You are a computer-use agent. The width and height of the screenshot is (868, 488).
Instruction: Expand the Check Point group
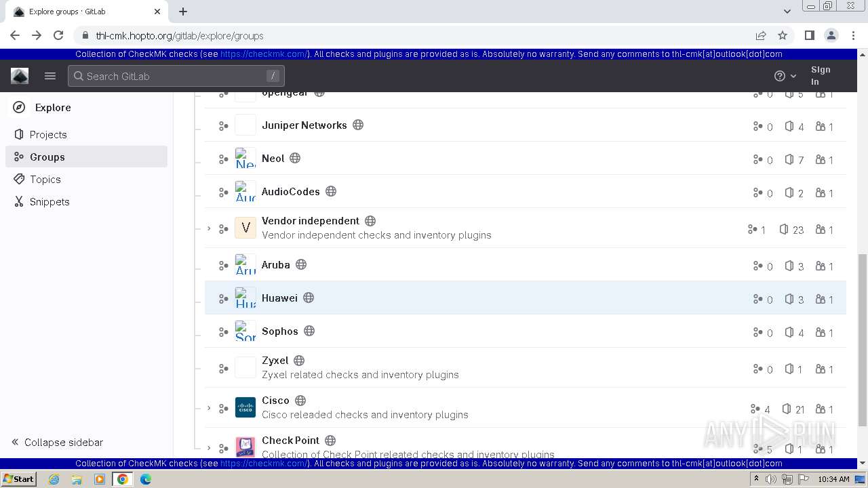tap(209, 448)
